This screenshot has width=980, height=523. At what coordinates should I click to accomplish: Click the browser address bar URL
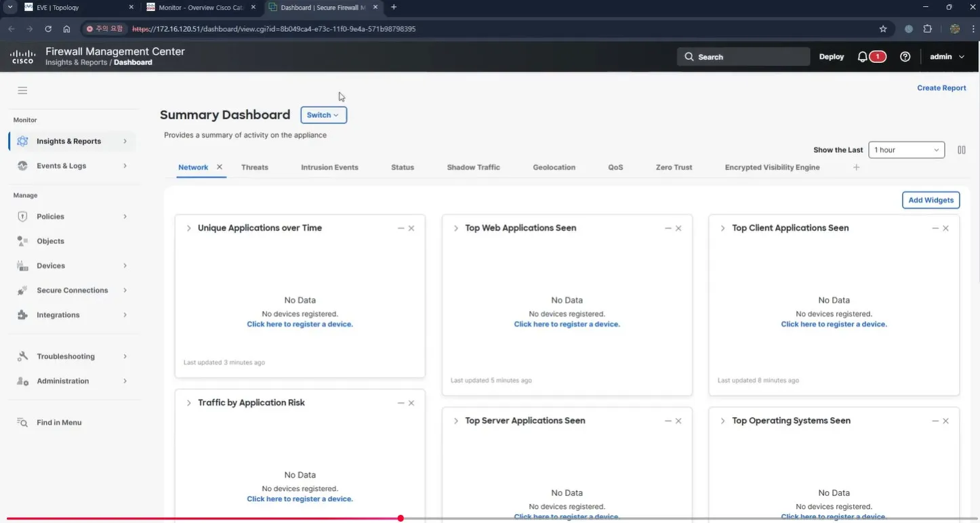tap(274, 29)
